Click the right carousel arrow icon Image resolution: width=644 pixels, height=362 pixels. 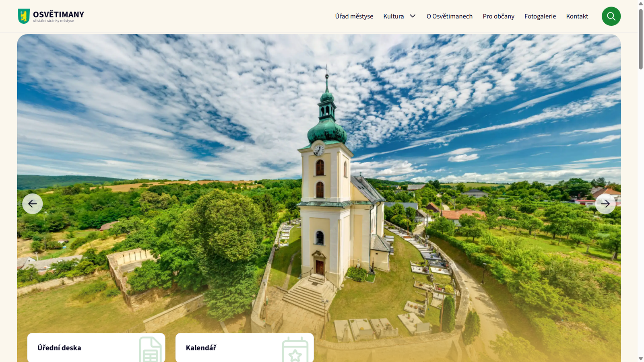(x=605, y=204)
